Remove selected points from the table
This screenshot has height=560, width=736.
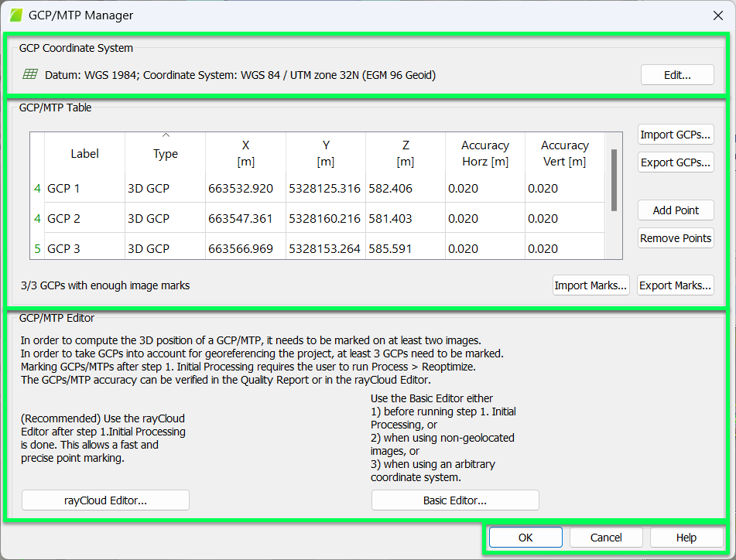[x=675, y=237]
